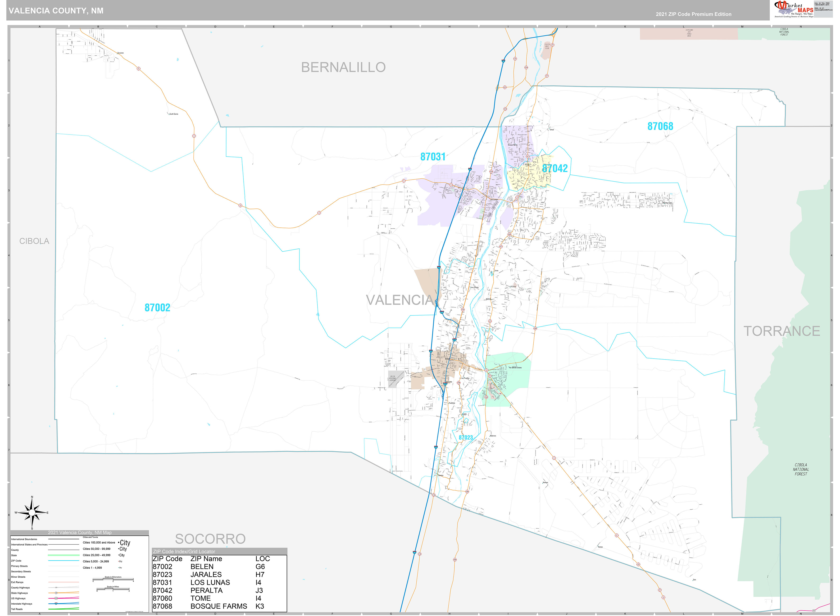The width and height of the screenshot is (840, 616).
Task: Select the Interstate Highways shield symbol in legend
Action: point(56,604)
